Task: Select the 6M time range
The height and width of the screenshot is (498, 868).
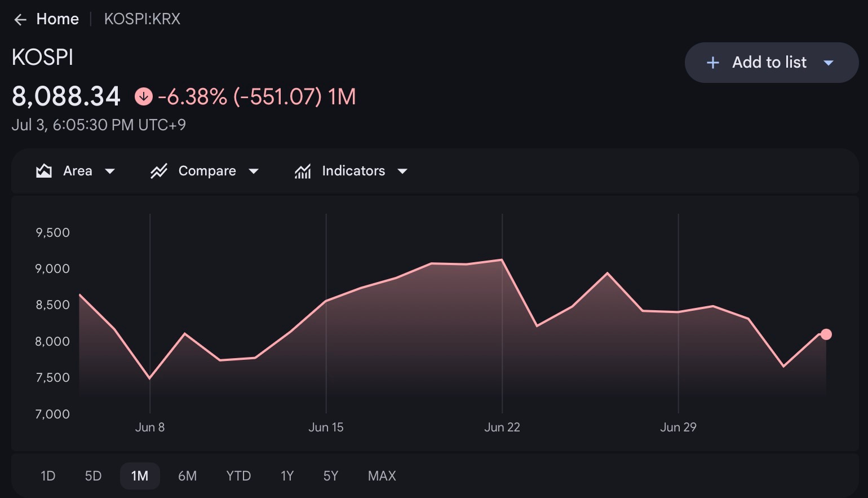Action: [x=188, y=476]
